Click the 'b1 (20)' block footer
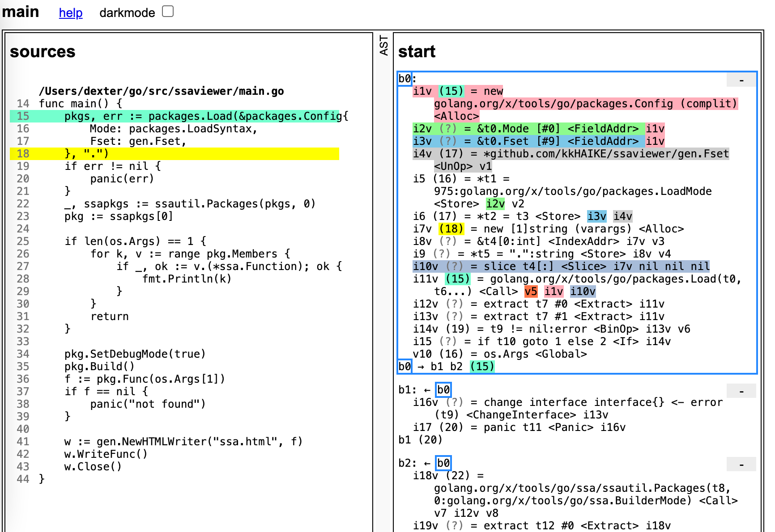The image size is (775, 532). click(420, 440)
